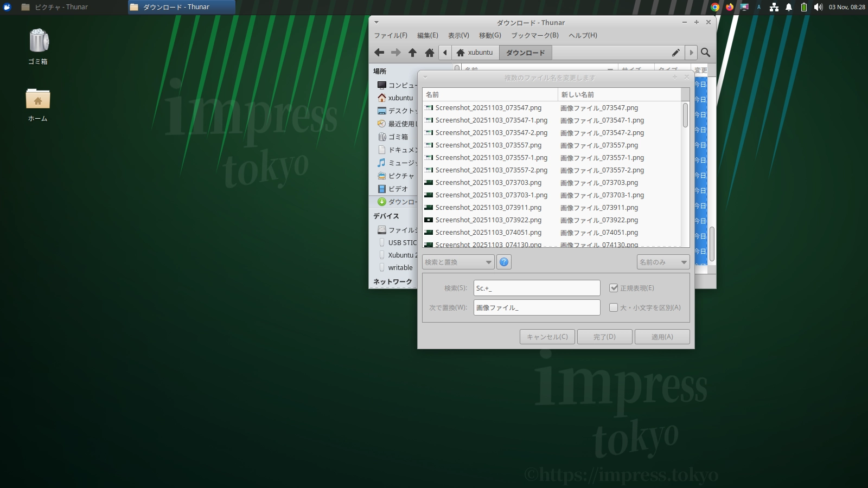This screenshot has height=488, width=868.
Task: Open the clock showing 03 Nov, 08:28
Action: point(847,7)
